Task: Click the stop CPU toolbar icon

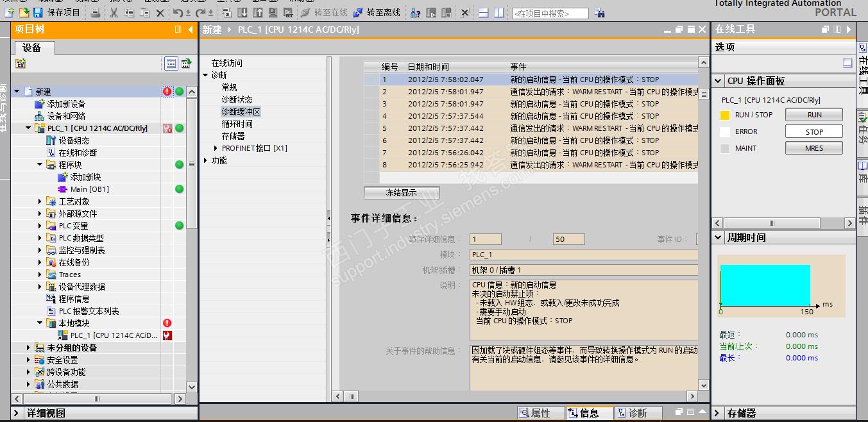Action: [447, 12]
